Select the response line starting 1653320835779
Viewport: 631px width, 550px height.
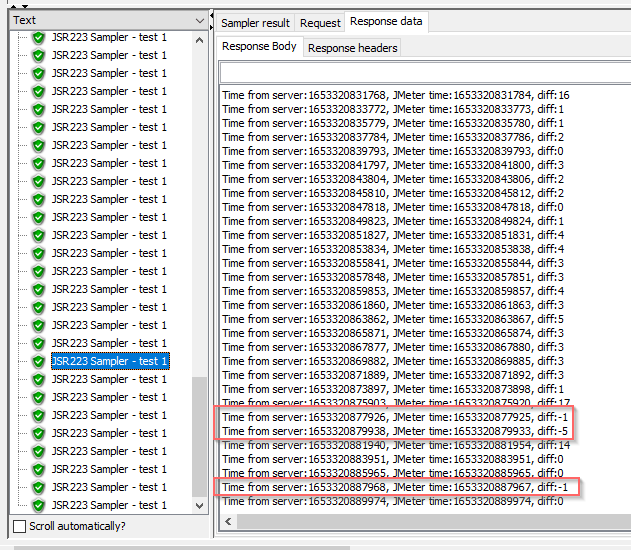point(393,123)
